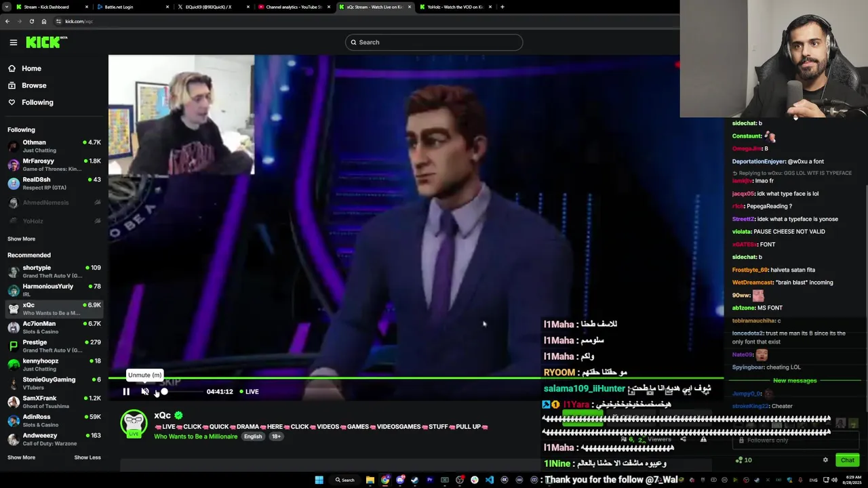Click ENG language indicator in tray
868x488 pixels.
(x=814, y=480)
